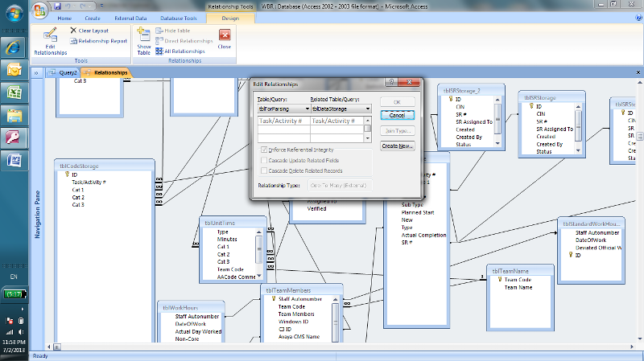Select Staff Autonumber in tblWorkHours
This screenshot has height=361, width=644.
pos(197,316)
